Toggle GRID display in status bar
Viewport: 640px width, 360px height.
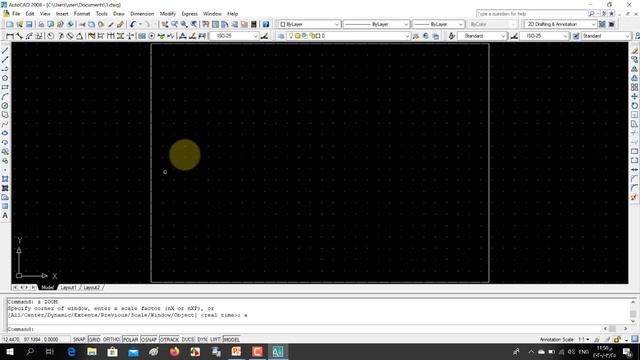coord(94,340)
